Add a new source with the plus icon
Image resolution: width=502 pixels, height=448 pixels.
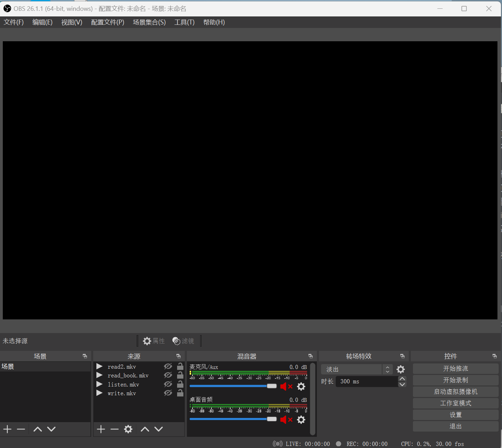(101, 429)
